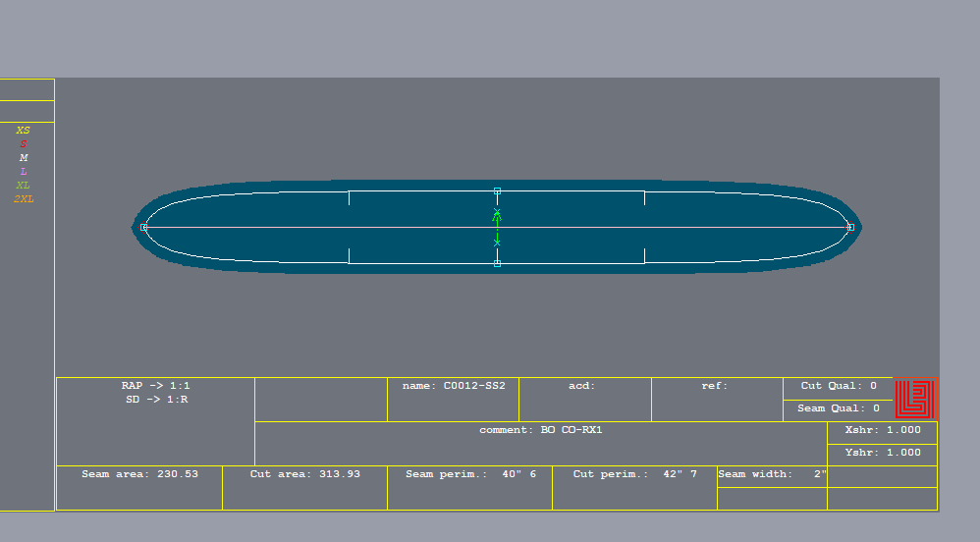The height and width of the screenshot is (542, 980).
Task: Click the ref: field
Action: pyautogui.click(x=717, y=400)
